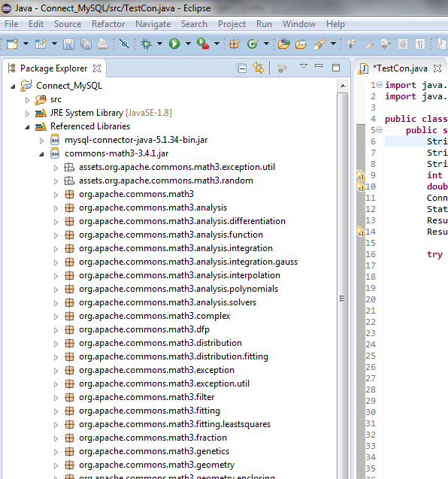The width and height of the screenshot is (448, 479).
Task: Open the File menu
Action: pos(11,24)
